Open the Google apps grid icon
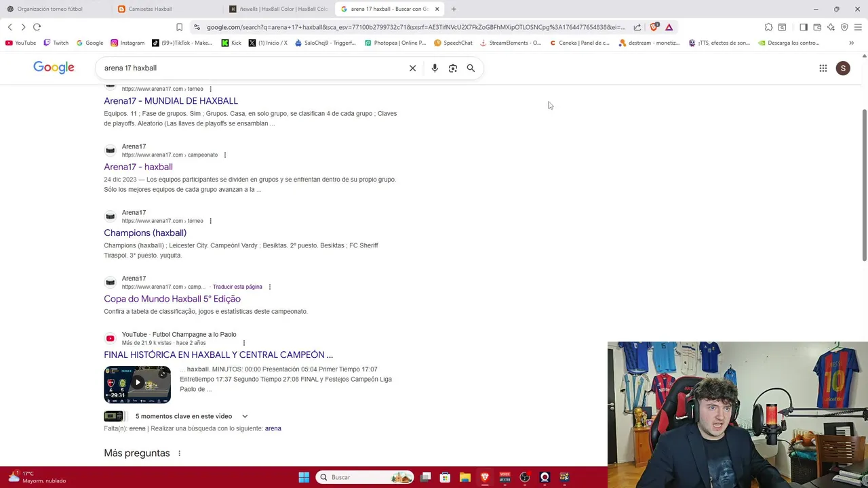Viewport: 868px width, 488px height. [x=823, y=68]
